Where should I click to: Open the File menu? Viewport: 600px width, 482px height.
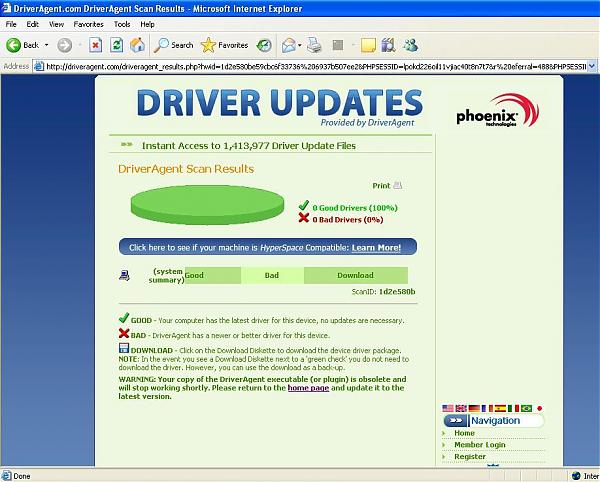11,24
